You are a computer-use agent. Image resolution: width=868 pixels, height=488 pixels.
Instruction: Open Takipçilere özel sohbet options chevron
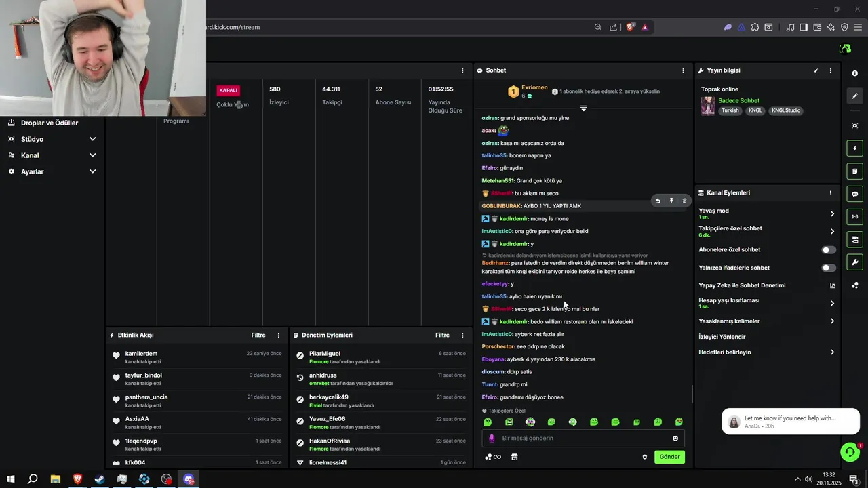tap(832, 232)
